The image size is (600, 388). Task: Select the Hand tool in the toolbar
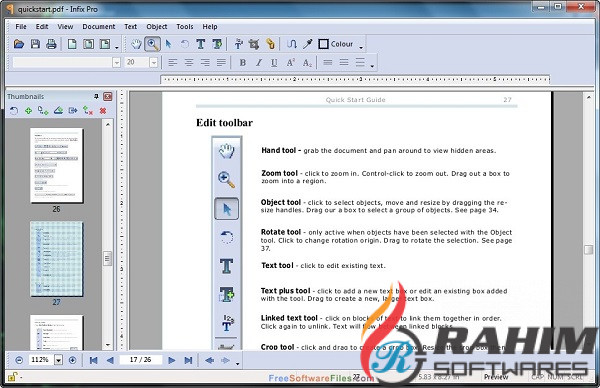[x=136, y=44]
